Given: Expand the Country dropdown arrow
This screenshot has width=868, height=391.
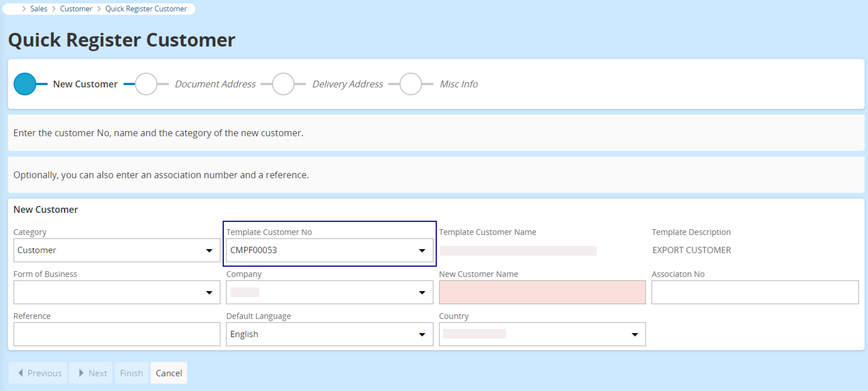Looking at the screenshot, I should click(x=635, y=334).
